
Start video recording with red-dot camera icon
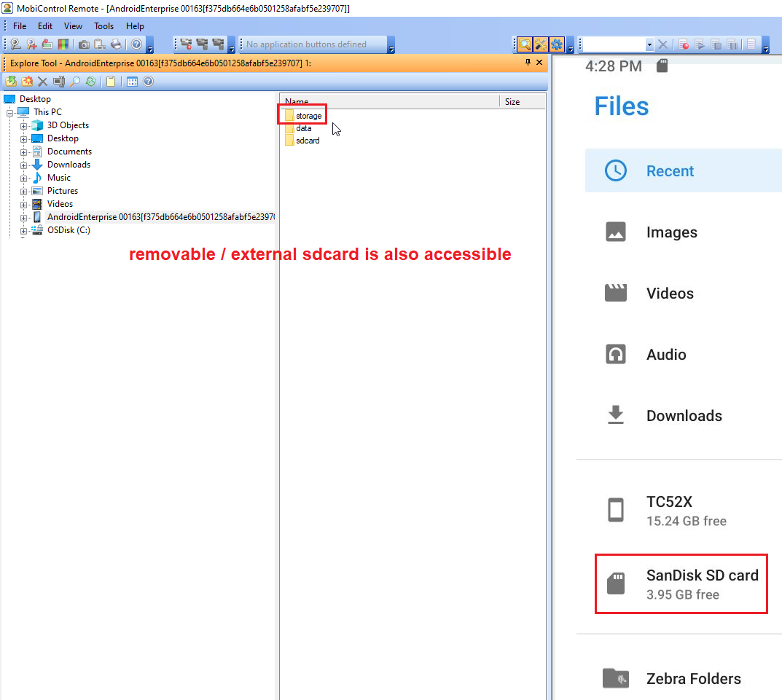pos(187,44)
